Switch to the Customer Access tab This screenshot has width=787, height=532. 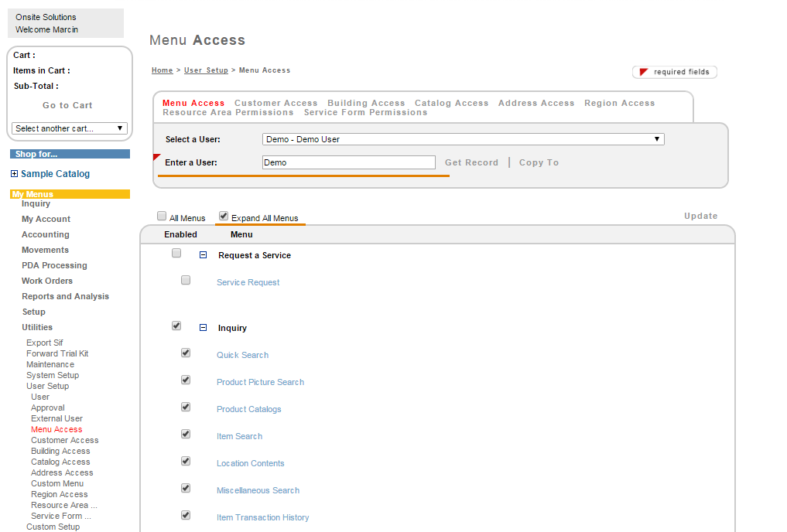tap(275, 103)
